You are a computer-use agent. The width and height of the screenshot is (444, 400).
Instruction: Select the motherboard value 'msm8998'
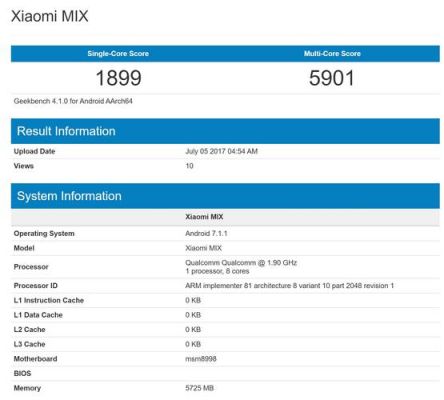click(201, 359)
